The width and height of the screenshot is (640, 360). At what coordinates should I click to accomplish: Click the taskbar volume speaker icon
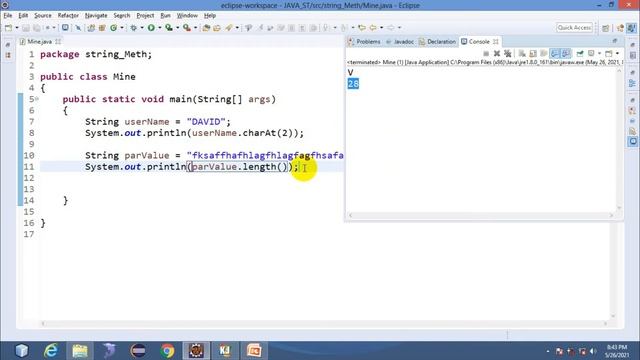click(x=593, y=351)
